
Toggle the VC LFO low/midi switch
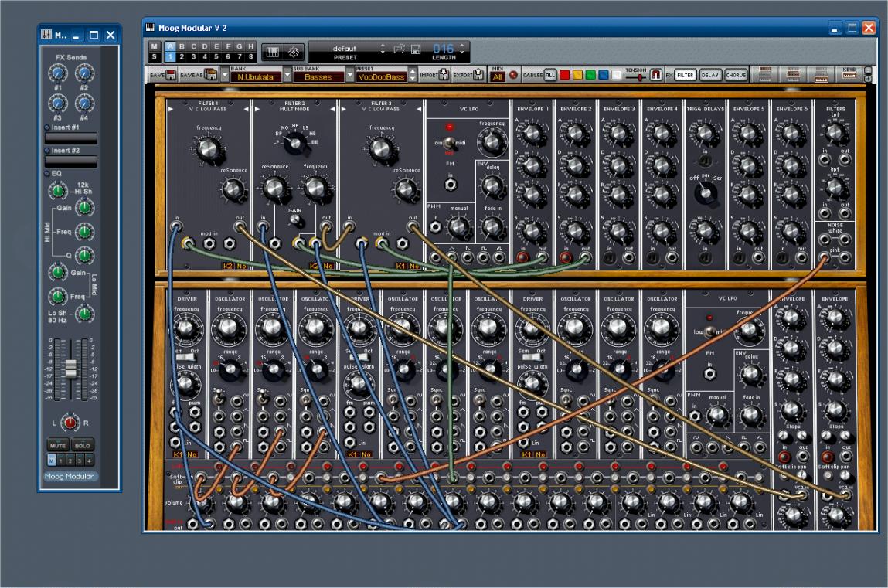449,143
